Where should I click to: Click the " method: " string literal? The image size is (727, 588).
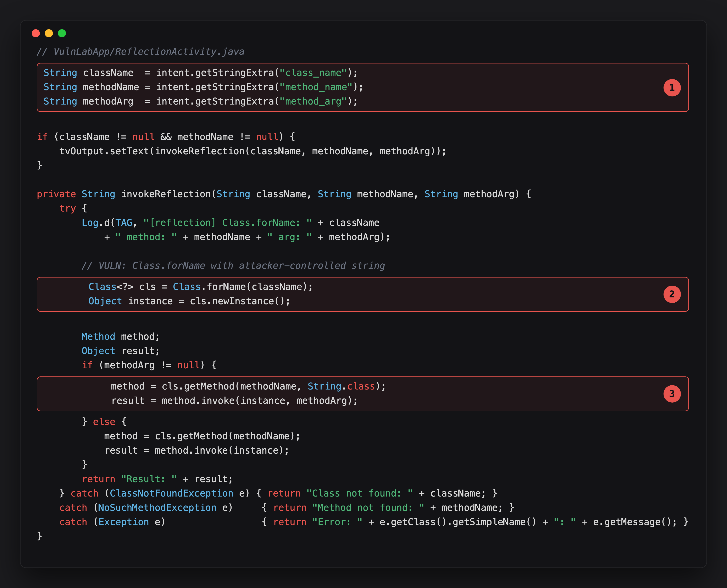tap(146, 237)
